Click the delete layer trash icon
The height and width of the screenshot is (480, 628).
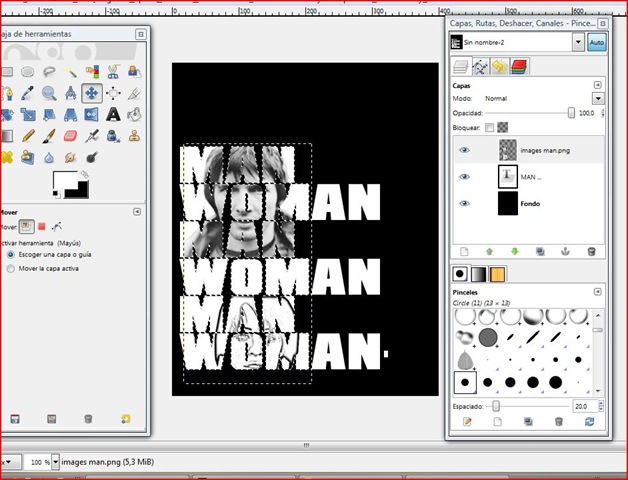[591, 251]
